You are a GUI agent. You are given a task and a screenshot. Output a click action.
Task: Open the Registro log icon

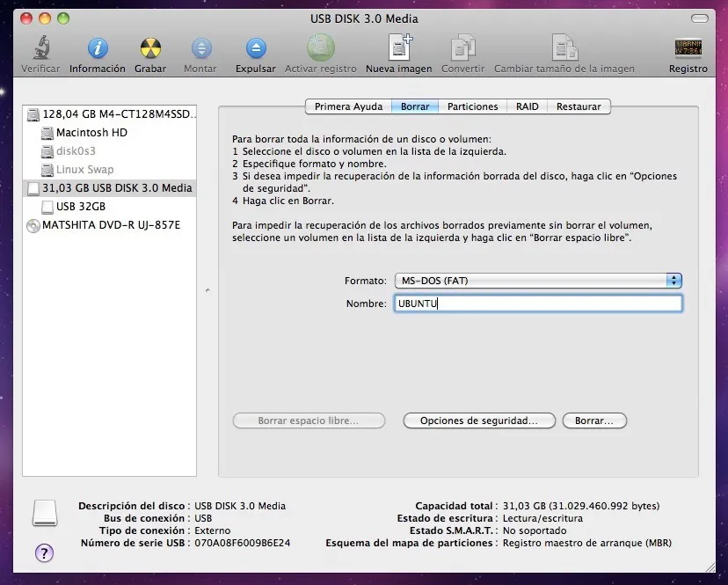(688, 48)
